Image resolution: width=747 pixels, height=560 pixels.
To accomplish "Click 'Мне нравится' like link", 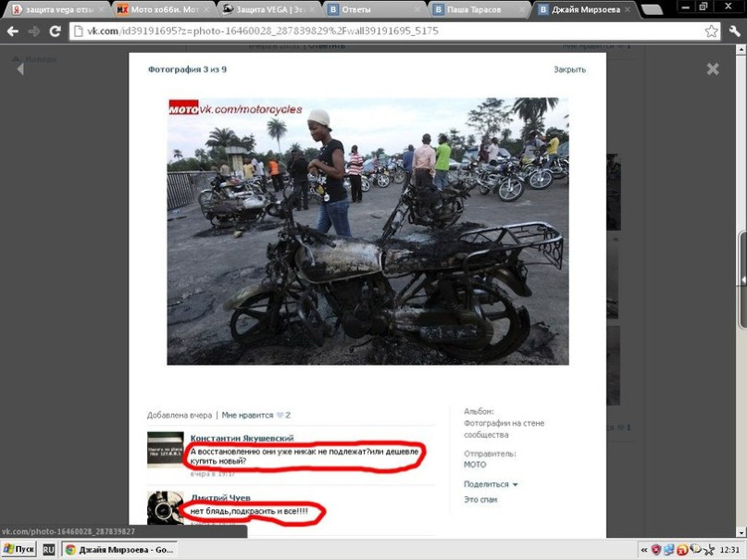I will tap(247, 416).
